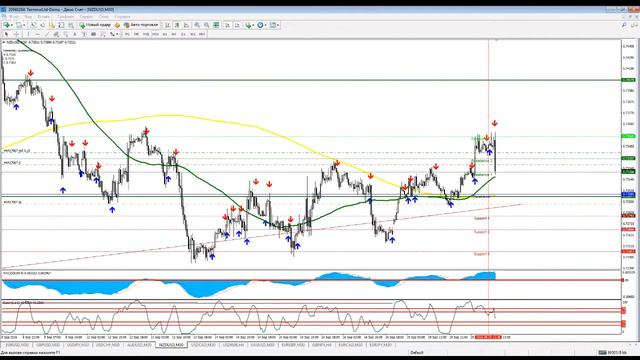Switch to the GBPUSD,M30 chart tab
This screenshot has height=360, width=640.
click(48, 345)
